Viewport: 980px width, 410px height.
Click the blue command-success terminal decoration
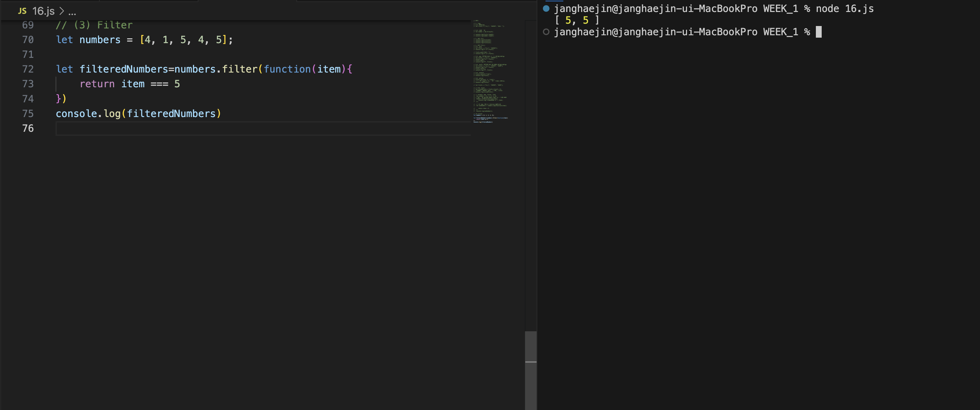(546, 8)
